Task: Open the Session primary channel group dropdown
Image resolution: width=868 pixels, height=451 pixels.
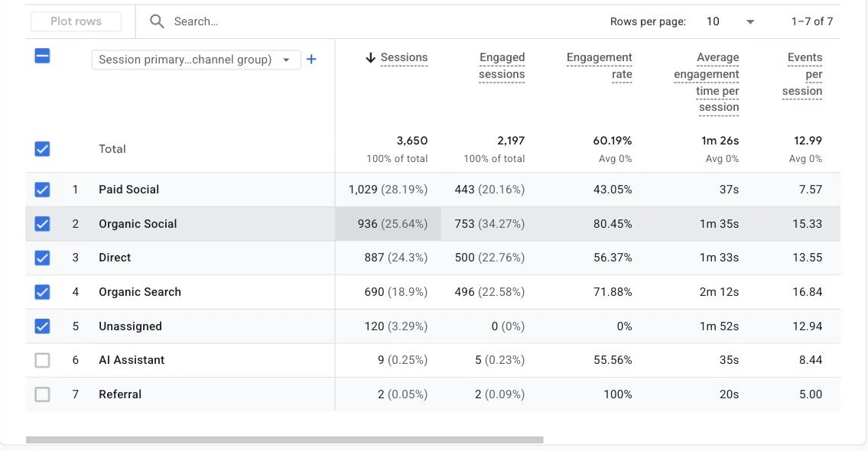Action: (196, 60)
